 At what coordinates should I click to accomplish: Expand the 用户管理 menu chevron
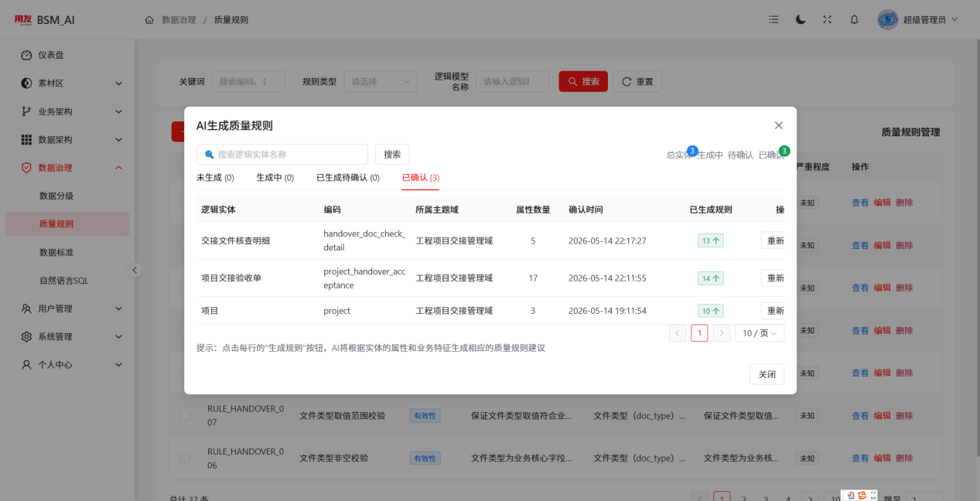click(118, 308)
